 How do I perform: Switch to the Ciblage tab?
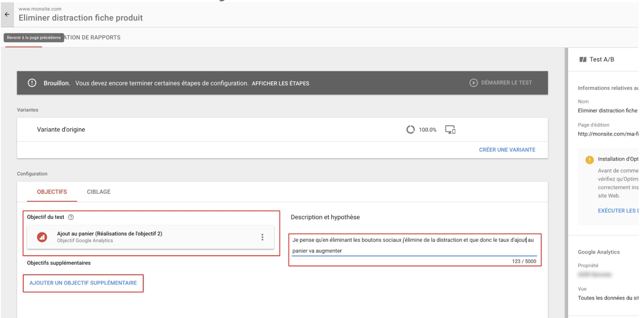pyautogui.click(x=98, y=192)
